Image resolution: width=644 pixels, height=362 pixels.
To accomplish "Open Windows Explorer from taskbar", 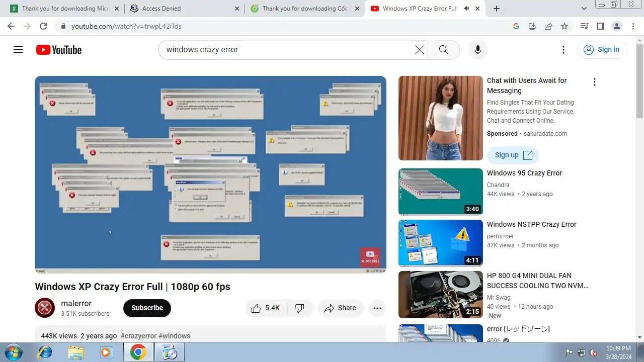I will click(76, 352).
